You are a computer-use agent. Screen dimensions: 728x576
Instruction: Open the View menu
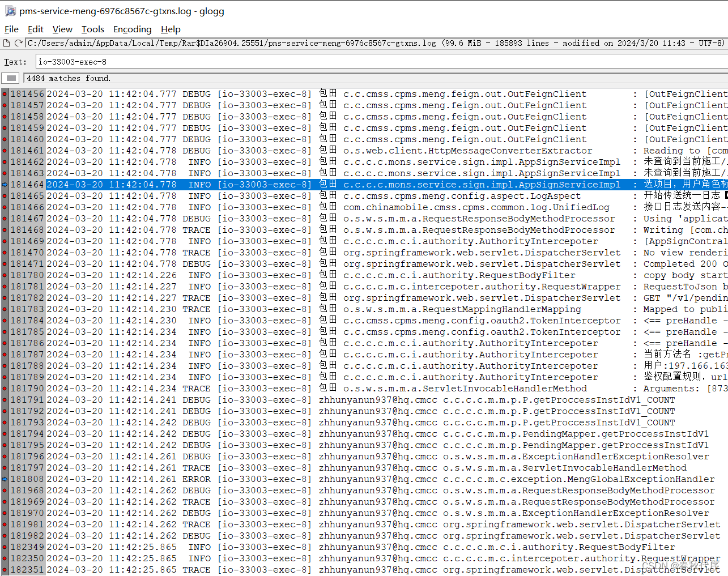point(62,29)
